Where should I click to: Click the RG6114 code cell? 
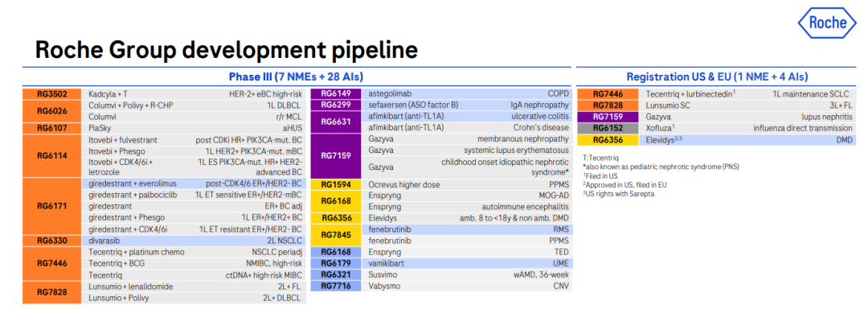tap(51, 155)
